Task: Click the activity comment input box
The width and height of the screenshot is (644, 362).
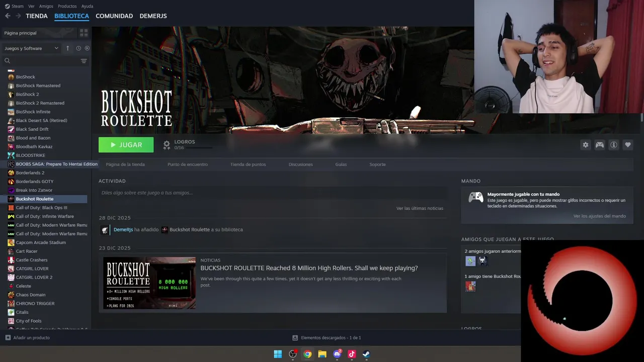Action: coord(273,193)
